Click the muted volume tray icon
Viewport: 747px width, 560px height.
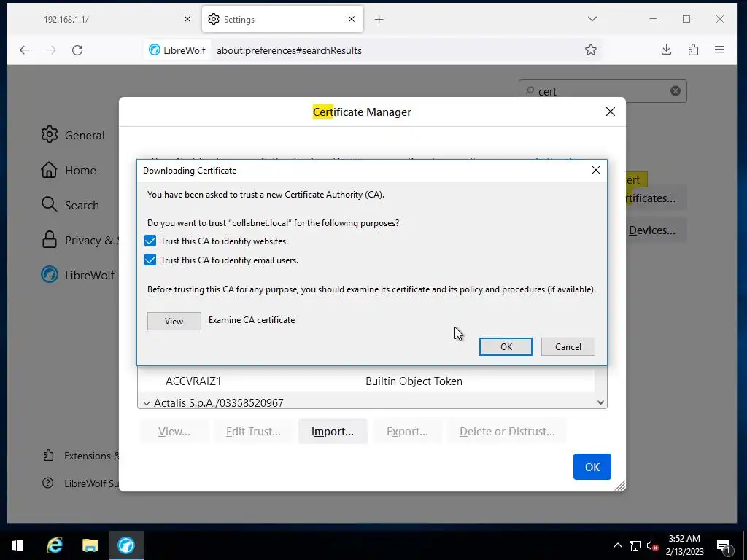tap(653, 545)
